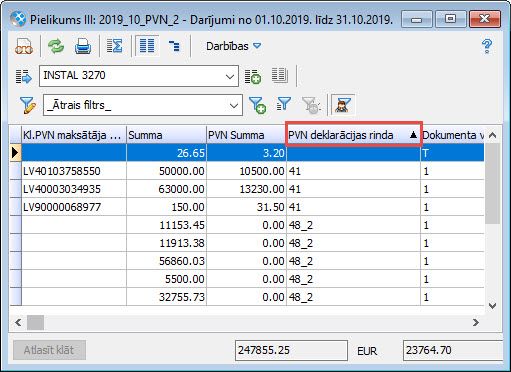Click the disabled timed filter icon

pos(311,105)
